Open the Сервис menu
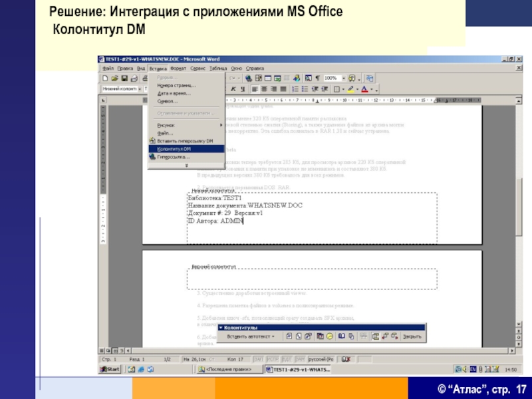This screenshot has height=399, width=532. 198,68
